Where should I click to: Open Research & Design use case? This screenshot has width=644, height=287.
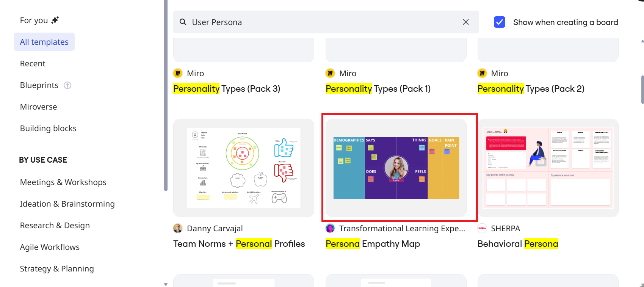55,226
